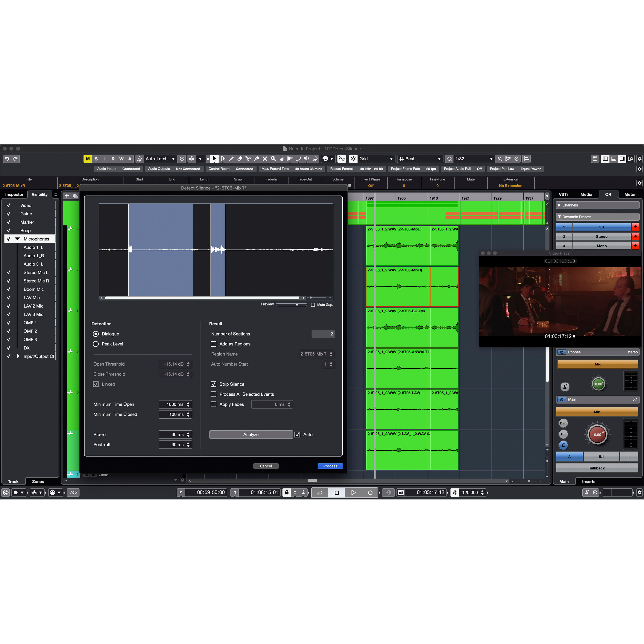644x644 pixels.
Task: Select the Zoom magnifier tool
Action: pyautogui.click(x=273, y=159)
